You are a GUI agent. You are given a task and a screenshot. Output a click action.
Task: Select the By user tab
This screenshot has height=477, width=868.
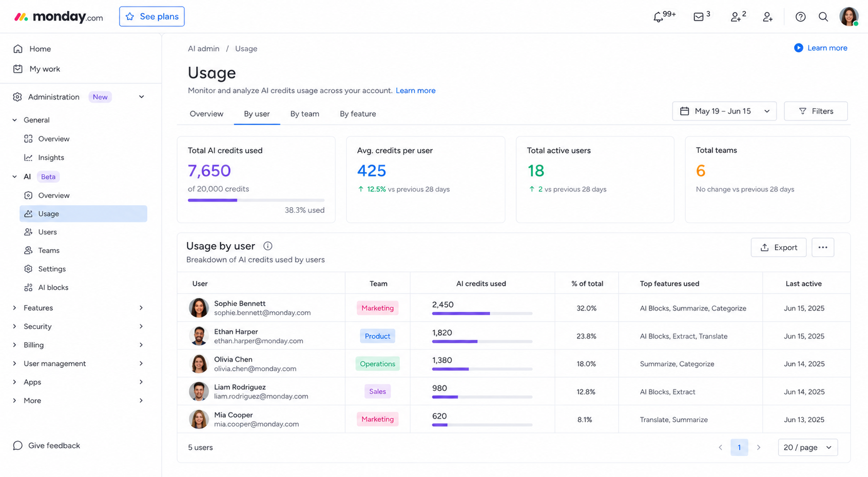[x=257, y=114]
